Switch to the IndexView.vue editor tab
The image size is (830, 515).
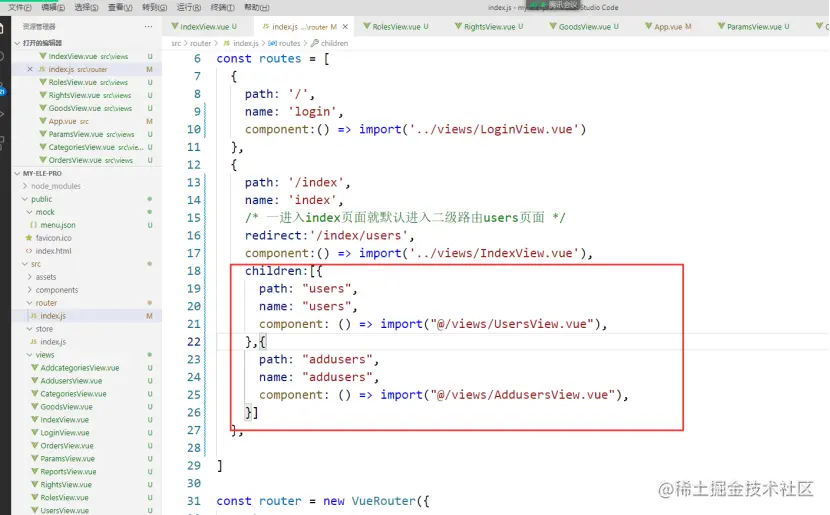204,26
